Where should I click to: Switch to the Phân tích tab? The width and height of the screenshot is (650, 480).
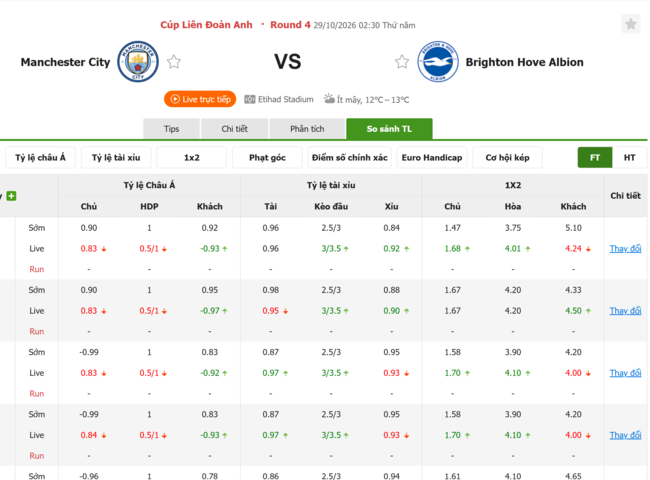coord(307,129)
